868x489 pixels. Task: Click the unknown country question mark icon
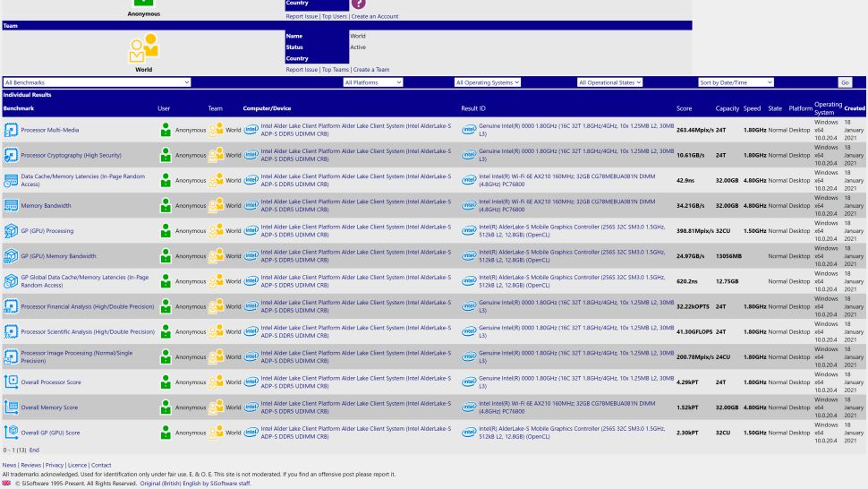tap(360, 4)
